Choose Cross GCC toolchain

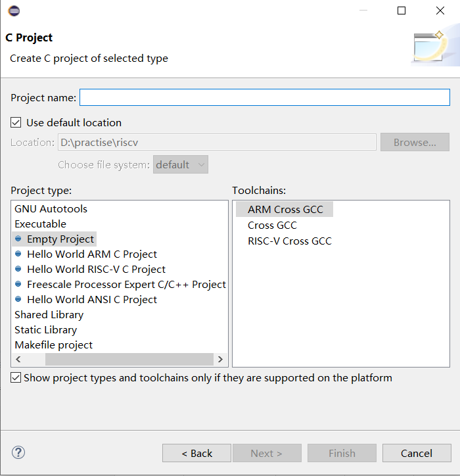[272, 226]
